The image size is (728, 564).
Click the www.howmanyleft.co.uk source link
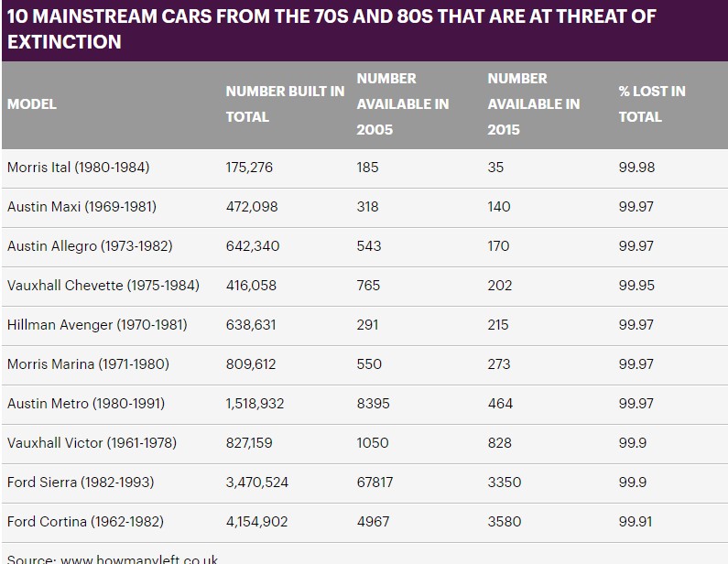click(139, 559)
